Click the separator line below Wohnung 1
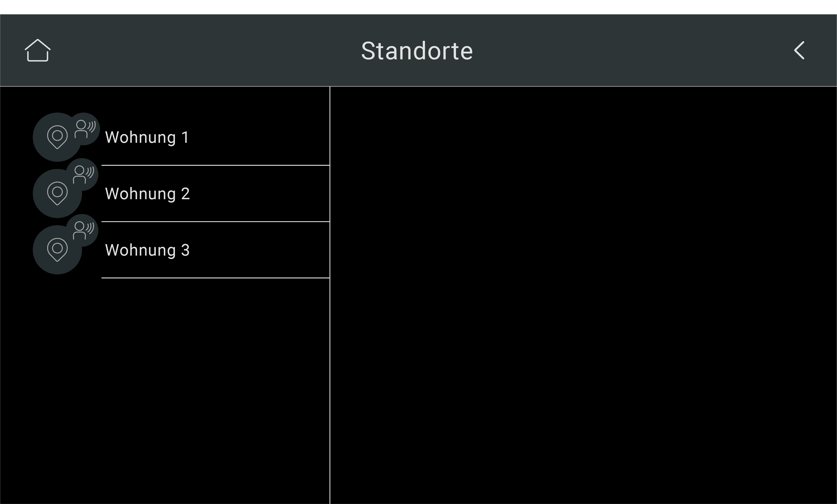837x504 pixels. pos(215,165)
